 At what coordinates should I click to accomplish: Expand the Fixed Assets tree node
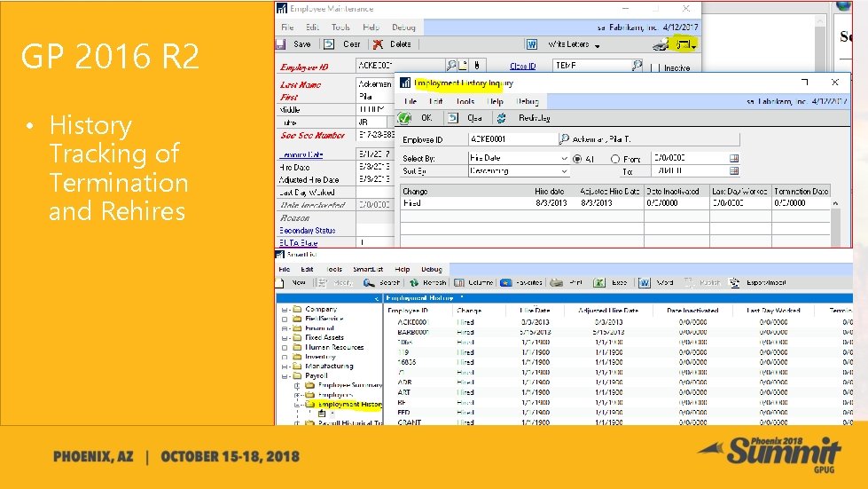coord(285,338)
